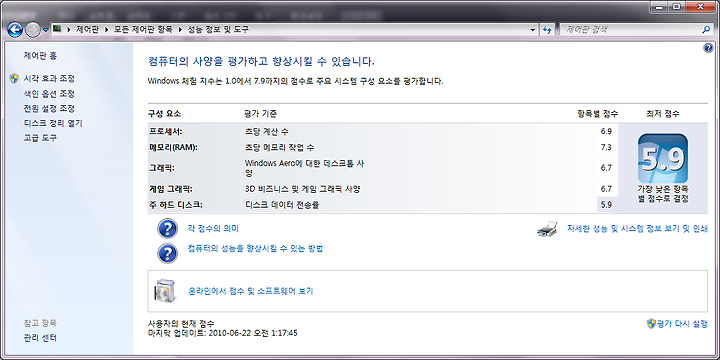The height and width of the screenshot is (360, 720).
Task: Click the 마지막 업데이트 date text
Action: click(x=223, y=332)
